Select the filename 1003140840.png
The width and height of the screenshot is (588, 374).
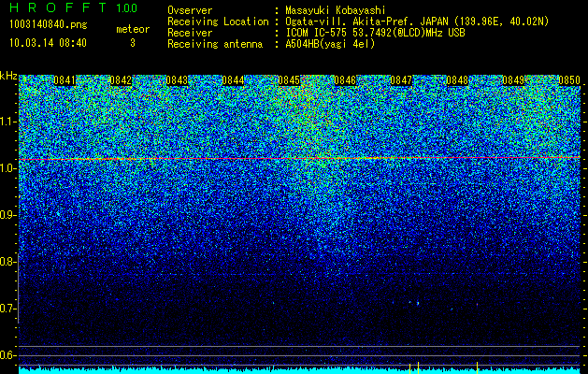coord(49,25)
